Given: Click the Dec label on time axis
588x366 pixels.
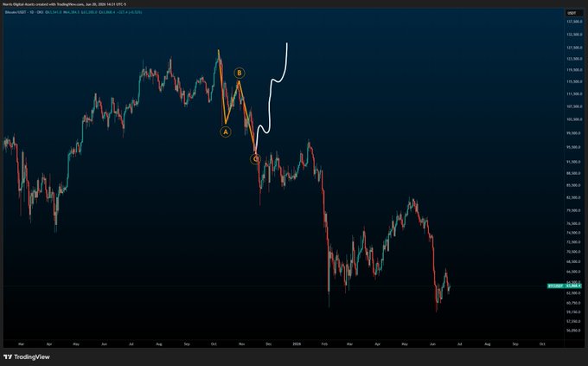Looking at the screenshot, I should [x=269, y=344].
